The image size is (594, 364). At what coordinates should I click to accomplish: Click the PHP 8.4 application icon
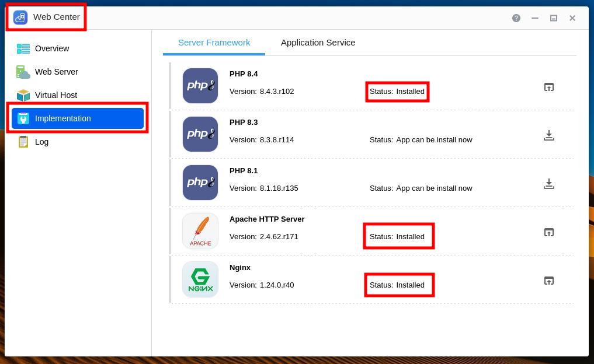click(x=200, y=85)
